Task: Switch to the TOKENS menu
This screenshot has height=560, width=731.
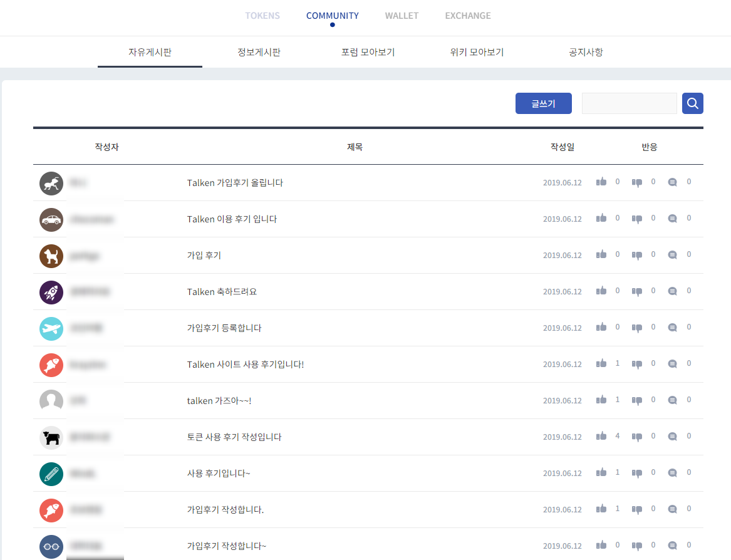Action: (262, 16)
